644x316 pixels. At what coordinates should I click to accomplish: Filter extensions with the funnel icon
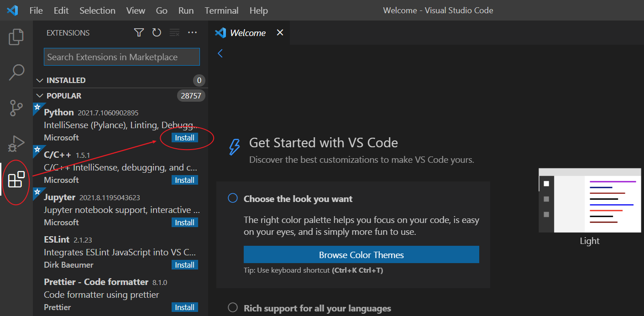[x=139, y=32]
